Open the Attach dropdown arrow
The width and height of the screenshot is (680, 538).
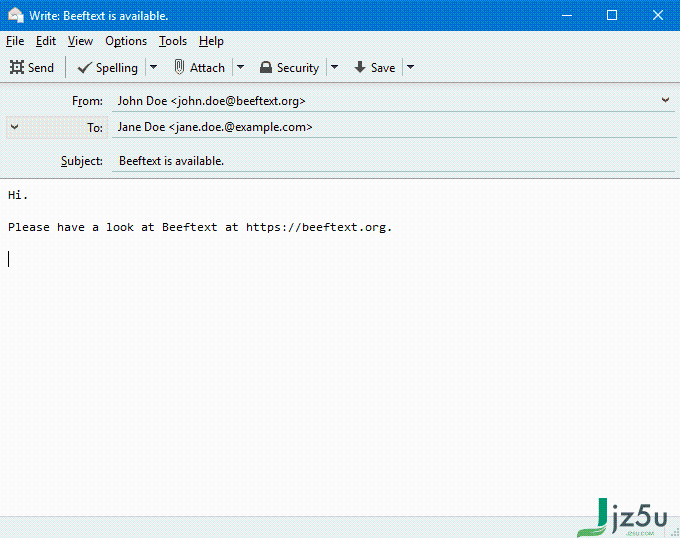[x=241, y=67]
